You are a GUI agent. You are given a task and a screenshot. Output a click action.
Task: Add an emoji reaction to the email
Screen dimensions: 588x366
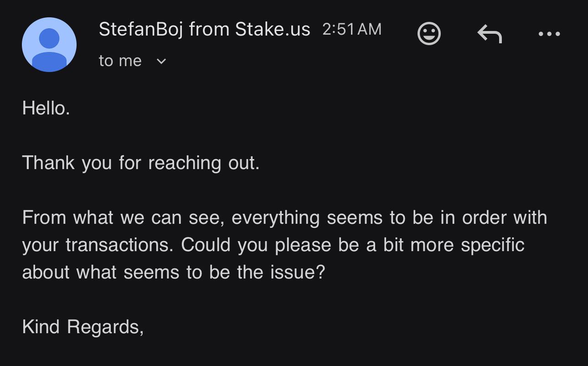click(429, 34)
